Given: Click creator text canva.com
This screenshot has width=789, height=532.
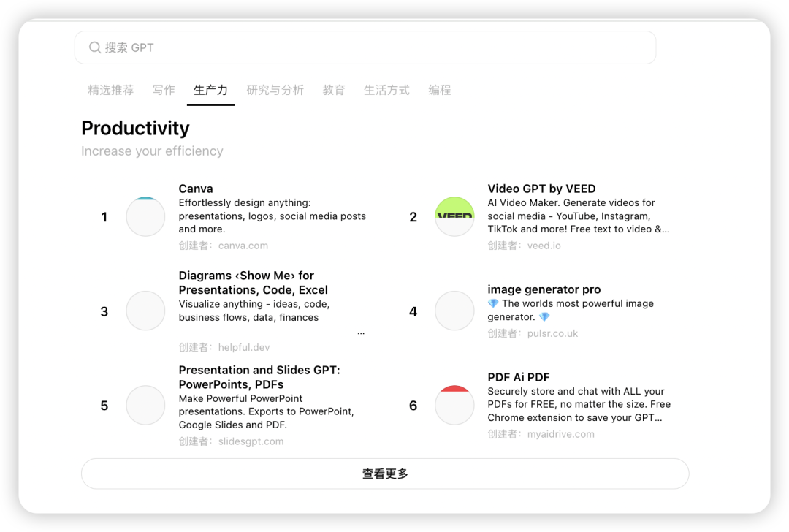Looking at the screenshot, I should pyautogui.click(x=243, y=246).
